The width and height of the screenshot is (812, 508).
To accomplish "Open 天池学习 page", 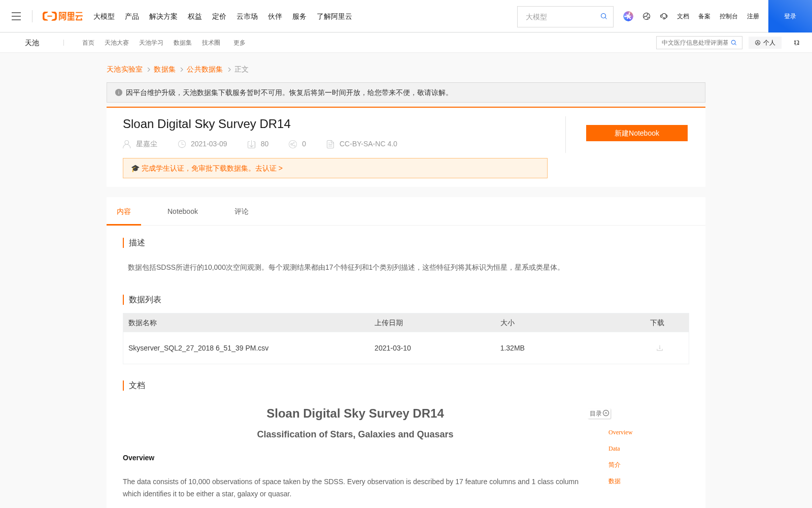I will point(151,43).
